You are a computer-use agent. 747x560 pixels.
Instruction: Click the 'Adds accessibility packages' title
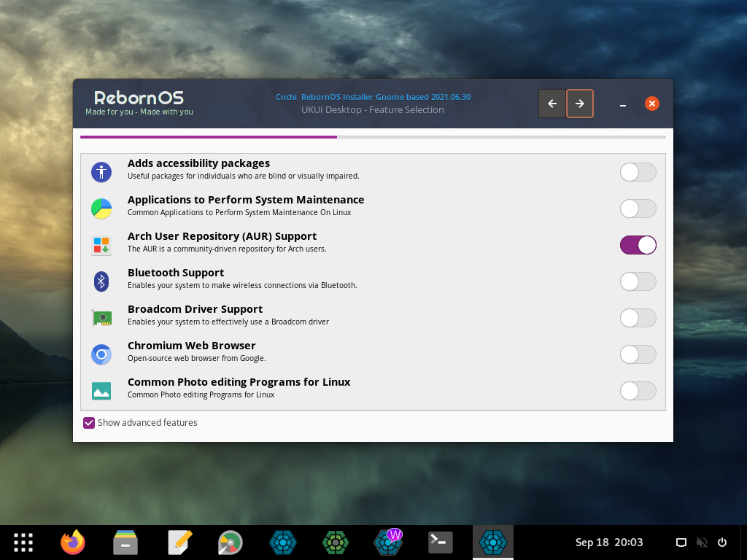pos(198,163)
